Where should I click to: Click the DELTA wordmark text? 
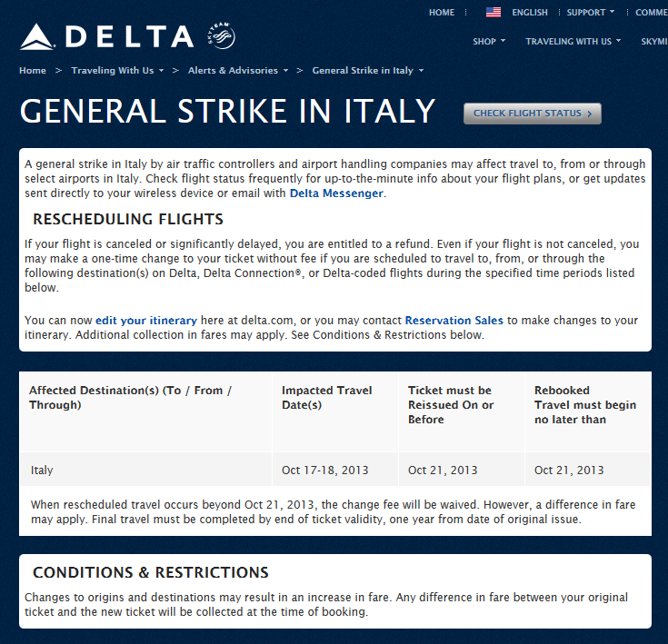pos(129,36)
